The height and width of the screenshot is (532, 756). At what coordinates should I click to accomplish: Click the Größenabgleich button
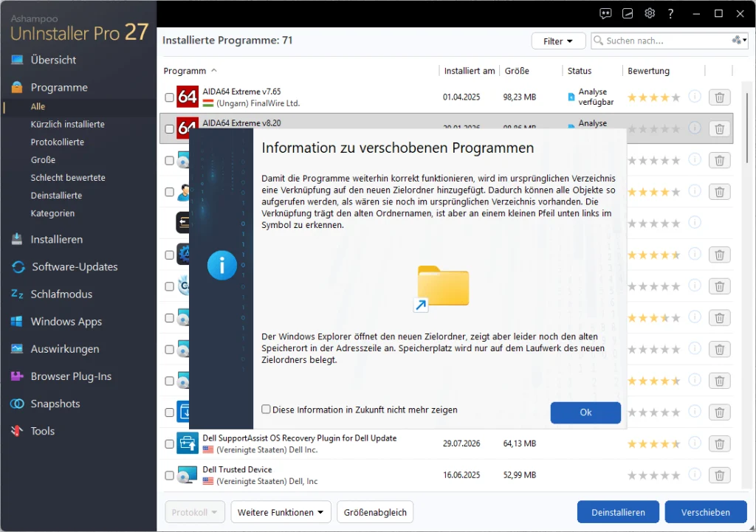pyautogui.click(x=374, y=512)
